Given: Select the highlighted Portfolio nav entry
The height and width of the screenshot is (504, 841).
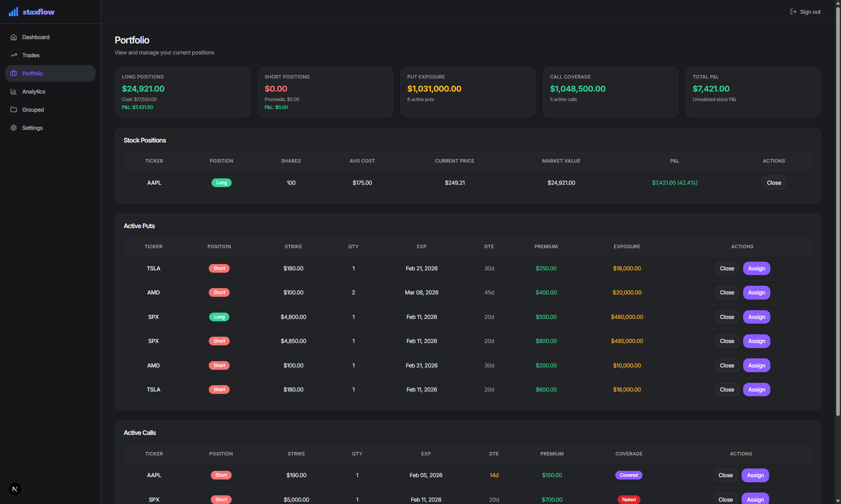Looking at the screenshot, I should click(50, 73).
